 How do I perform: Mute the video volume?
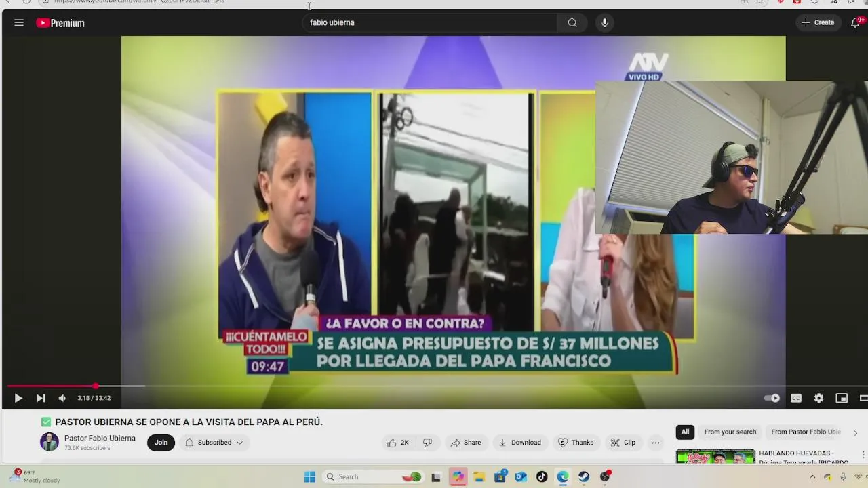pyautogui.click(x=62, y=398)
